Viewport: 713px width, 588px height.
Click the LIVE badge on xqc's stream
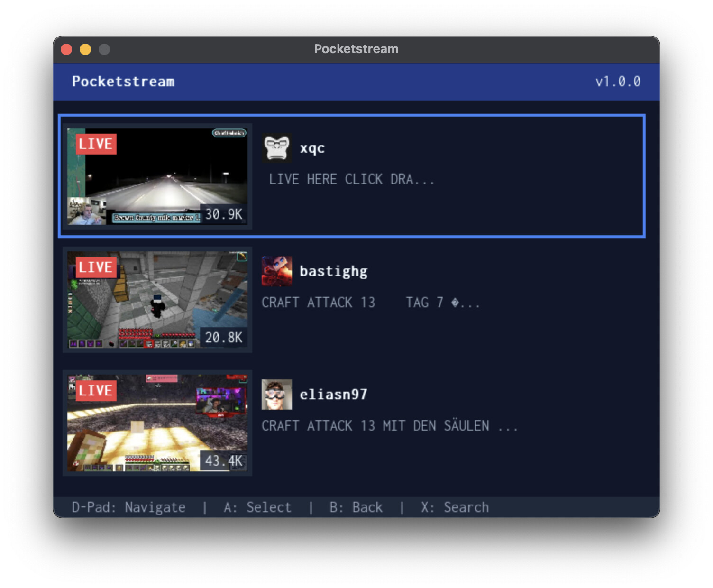click(x=96, y=144)
